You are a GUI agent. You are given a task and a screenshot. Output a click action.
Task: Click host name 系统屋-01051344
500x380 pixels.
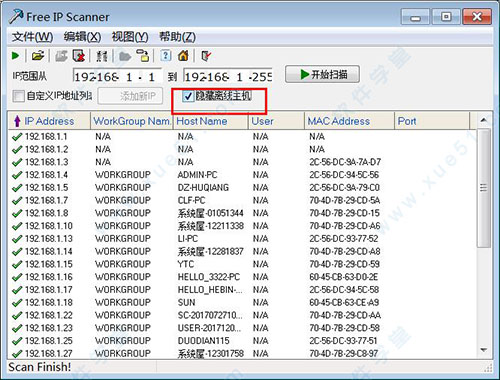pyautogui.click(x=210, y=213)
